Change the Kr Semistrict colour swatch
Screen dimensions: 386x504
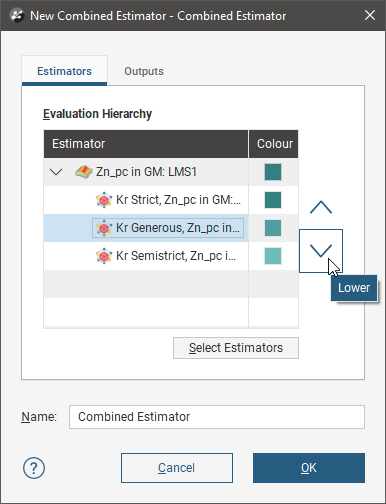(x=273, y=256)
